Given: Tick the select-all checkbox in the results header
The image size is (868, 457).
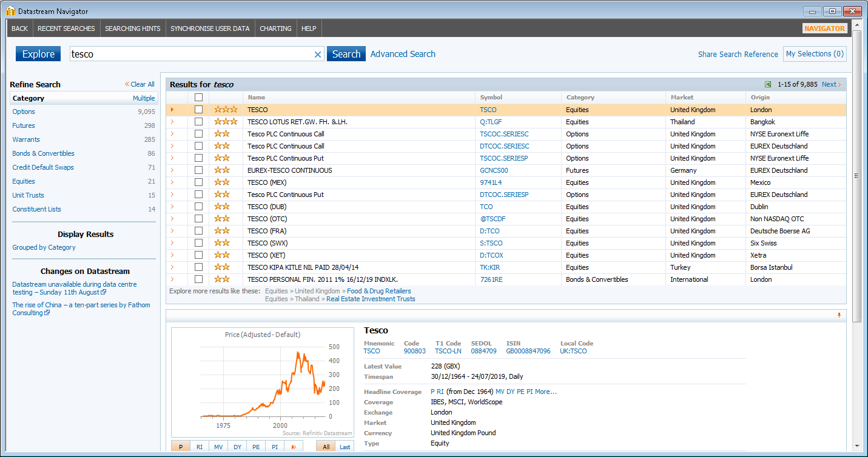Looking at the screenshot, I should pyautogui.click(x=198, y=97).
